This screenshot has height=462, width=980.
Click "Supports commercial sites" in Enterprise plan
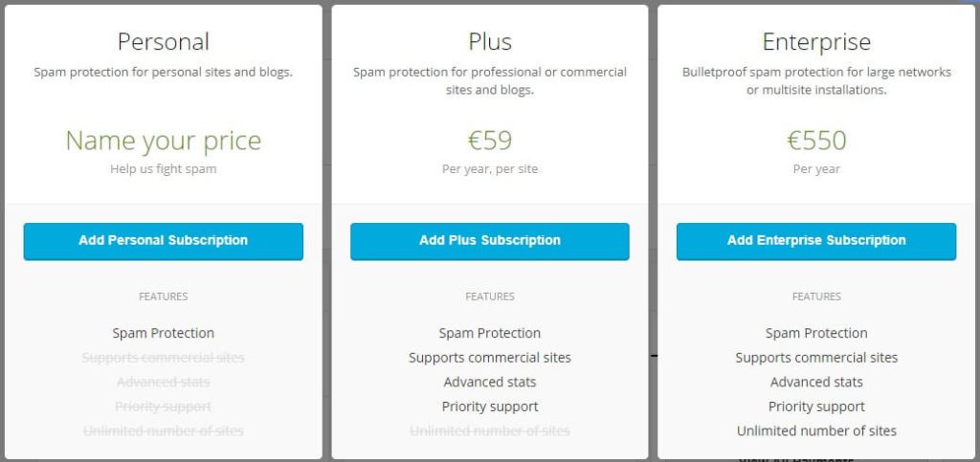816,358
